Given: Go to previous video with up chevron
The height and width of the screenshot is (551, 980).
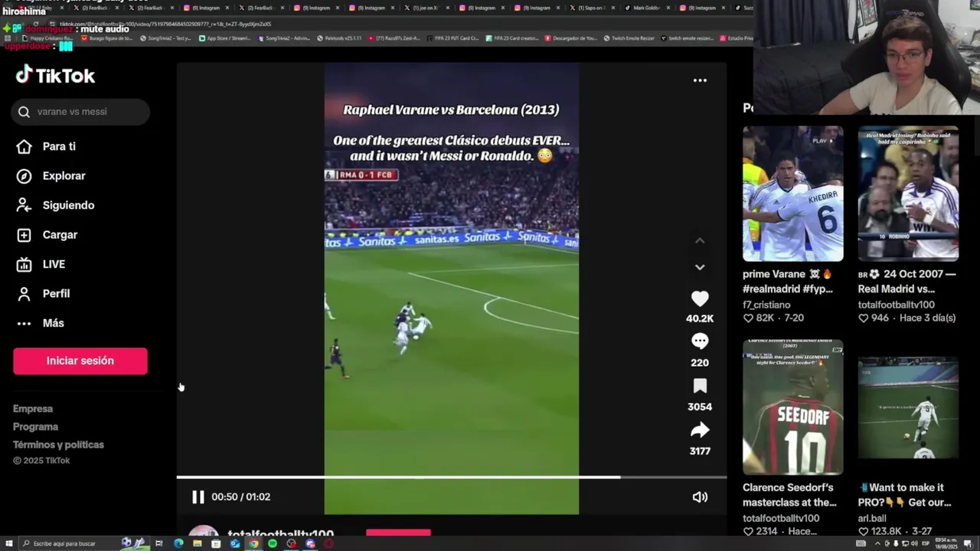Looking at the screenshot, I should (700, 241).
